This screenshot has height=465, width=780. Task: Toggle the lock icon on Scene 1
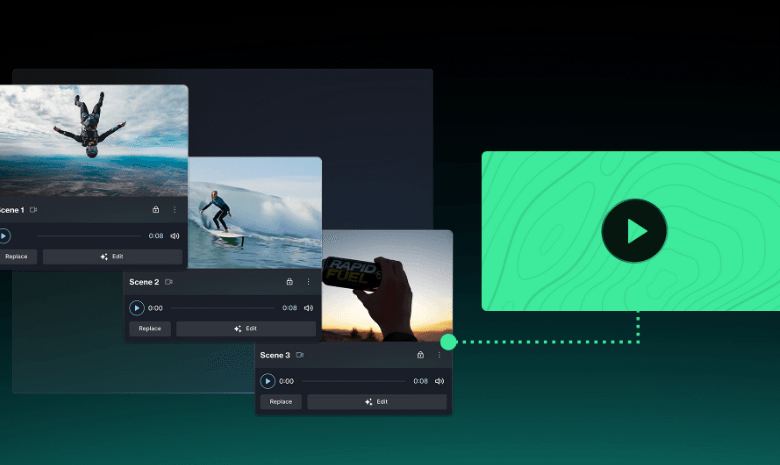[156, 210]
